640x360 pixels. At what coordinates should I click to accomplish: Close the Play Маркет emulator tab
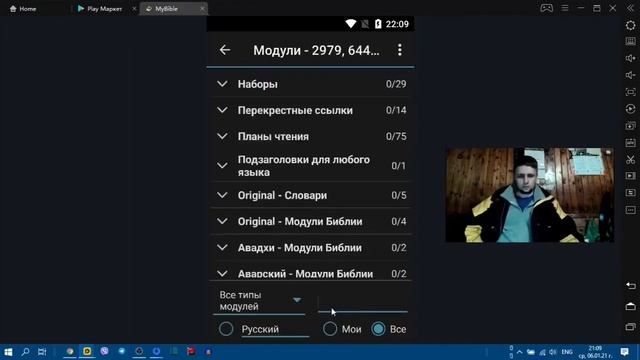point(134,9)
